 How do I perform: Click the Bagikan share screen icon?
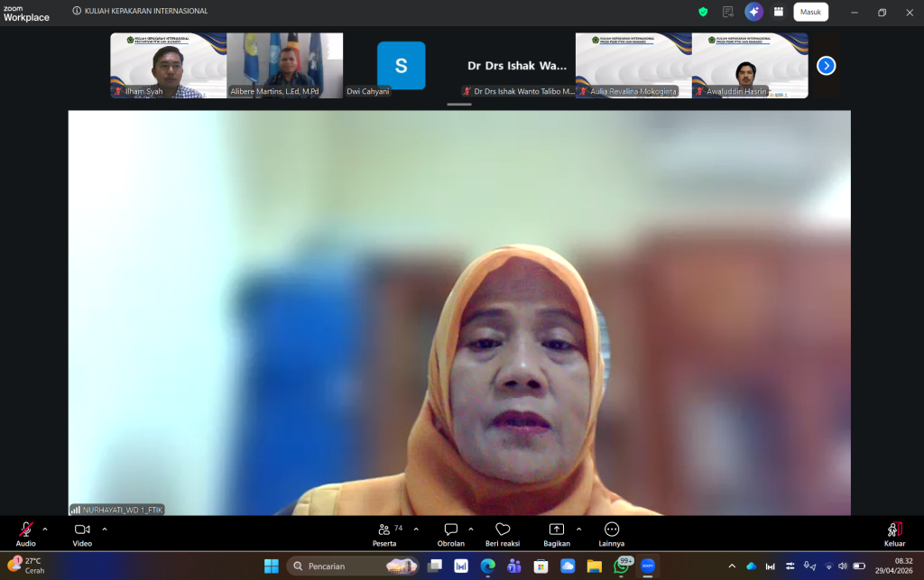556,530
